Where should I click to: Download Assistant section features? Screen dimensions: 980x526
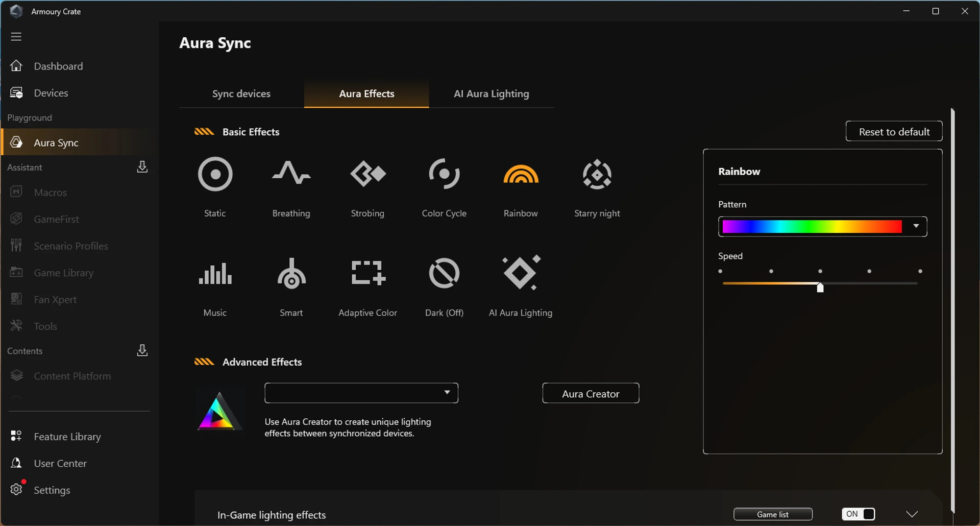point(142,167)
